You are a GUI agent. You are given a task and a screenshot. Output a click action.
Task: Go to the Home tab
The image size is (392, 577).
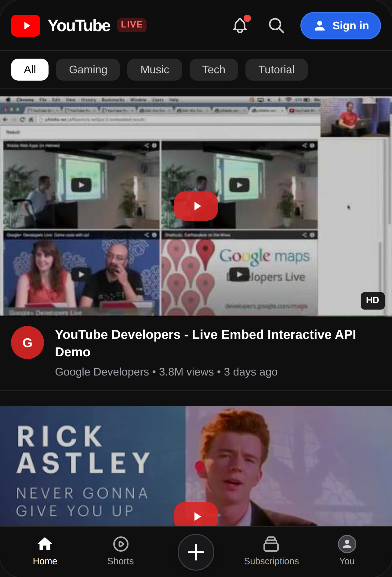45,551
